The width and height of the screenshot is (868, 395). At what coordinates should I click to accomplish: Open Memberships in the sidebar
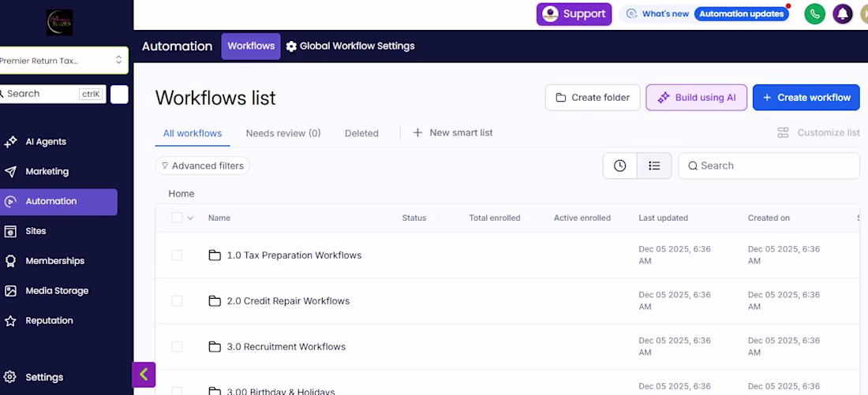tap(54, 261)
